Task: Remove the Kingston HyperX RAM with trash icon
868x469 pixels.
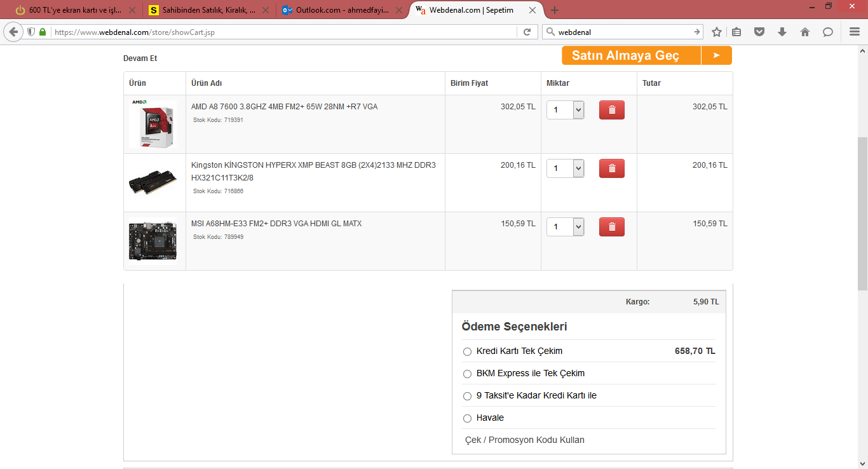Action: [612, 168]
